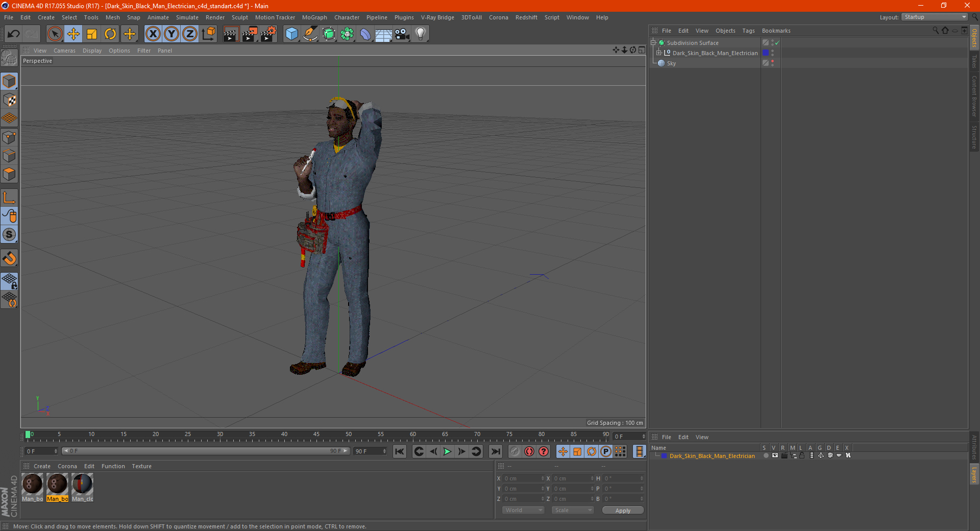
Task: Add a Light object
Action: click(421, 34)
